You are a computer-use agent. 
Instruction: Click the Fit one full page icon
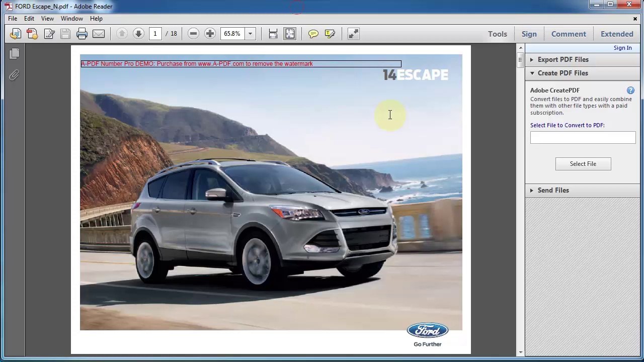pyautogui.click(x=290, y=34)
